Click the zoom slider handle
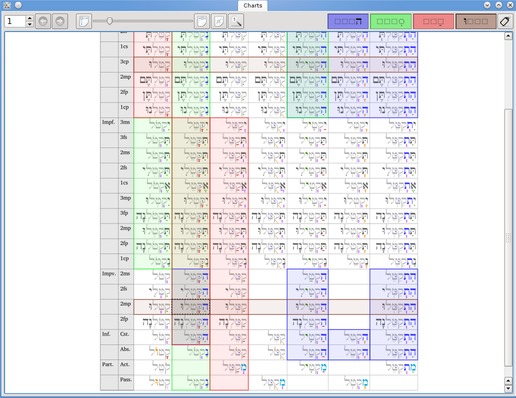 point(109,21)
